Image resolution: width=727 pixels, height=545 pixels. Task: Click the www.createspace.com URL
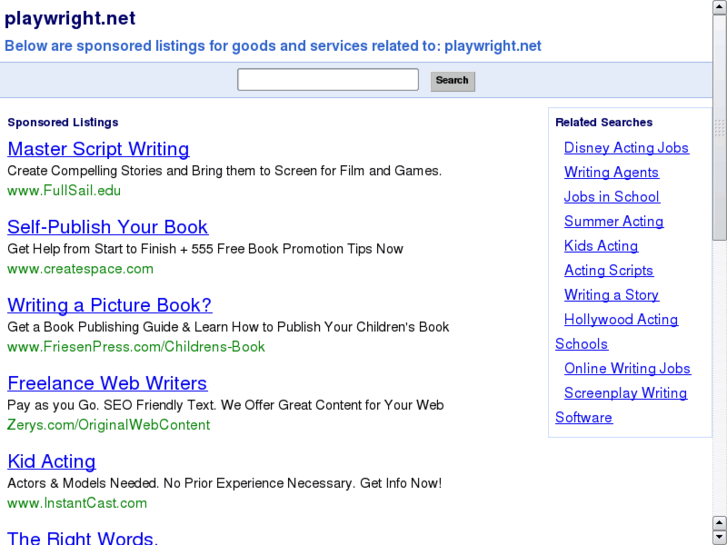coord(80,269)
